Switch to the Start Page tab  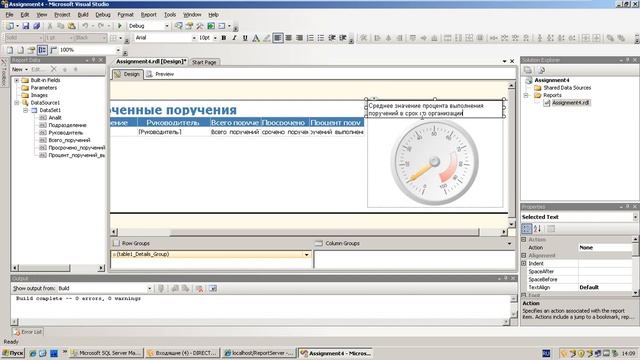coord(204,62)
